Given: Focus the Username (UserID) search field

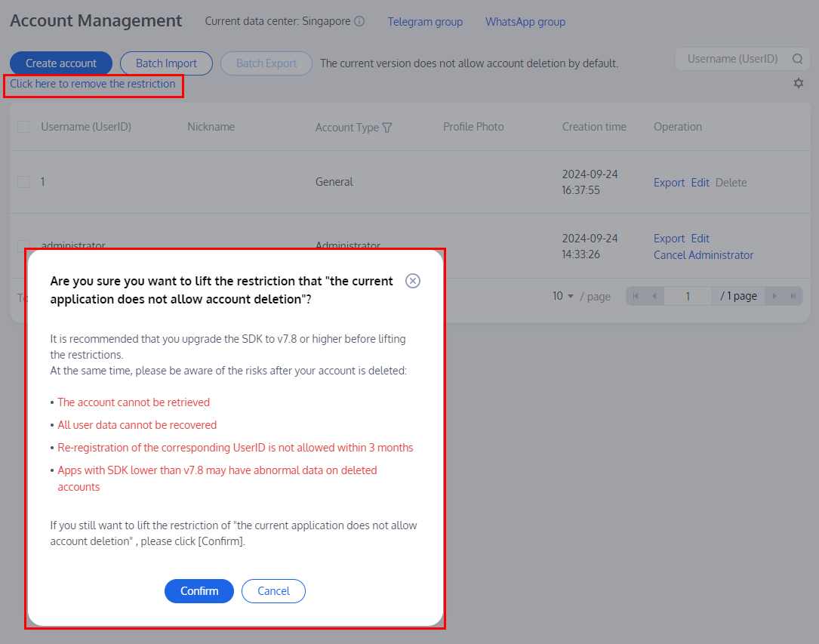Looking at the screenshot, I should [x=732, y=59].
